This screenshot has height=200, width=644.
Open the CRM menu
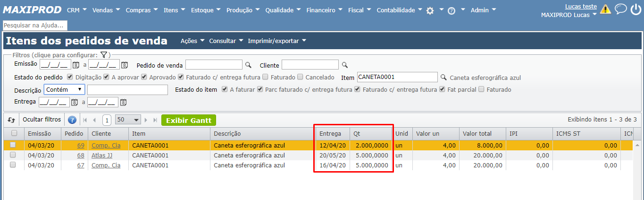click(x=77, y=10)
